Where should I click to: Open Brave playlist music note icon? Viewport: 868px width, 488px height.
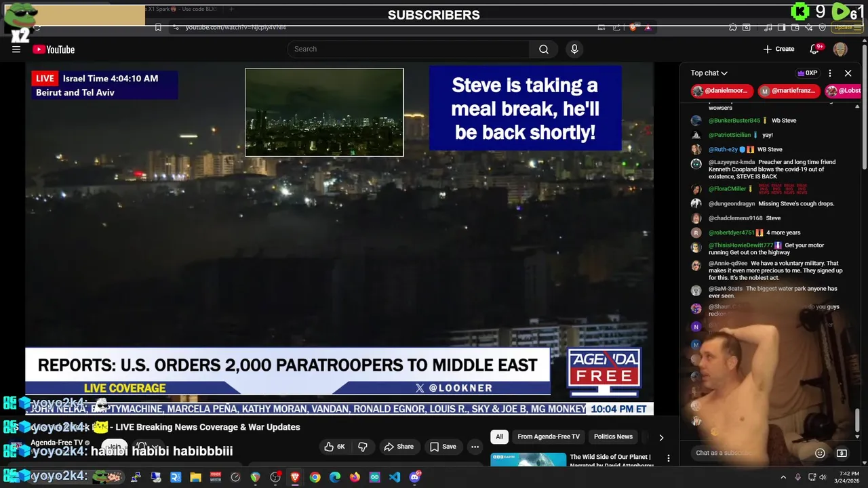point(768,27)
